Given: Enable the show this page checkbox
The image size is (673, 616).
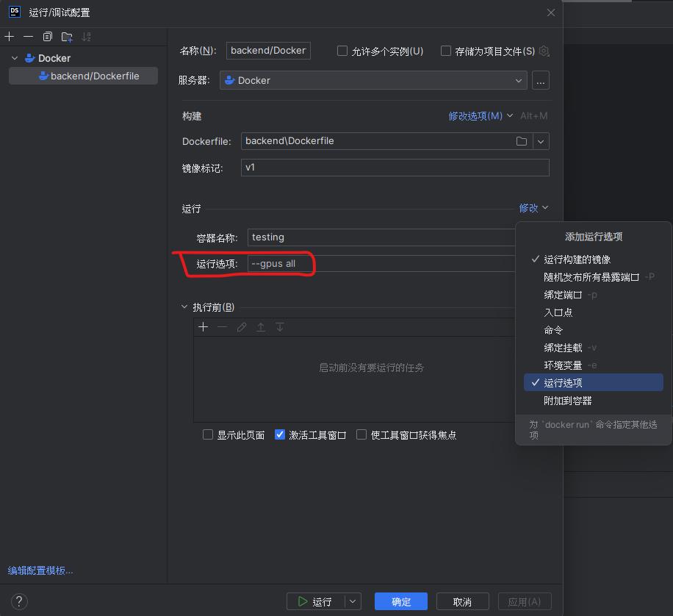Looking at the screenshot, I should coord(208,434).
